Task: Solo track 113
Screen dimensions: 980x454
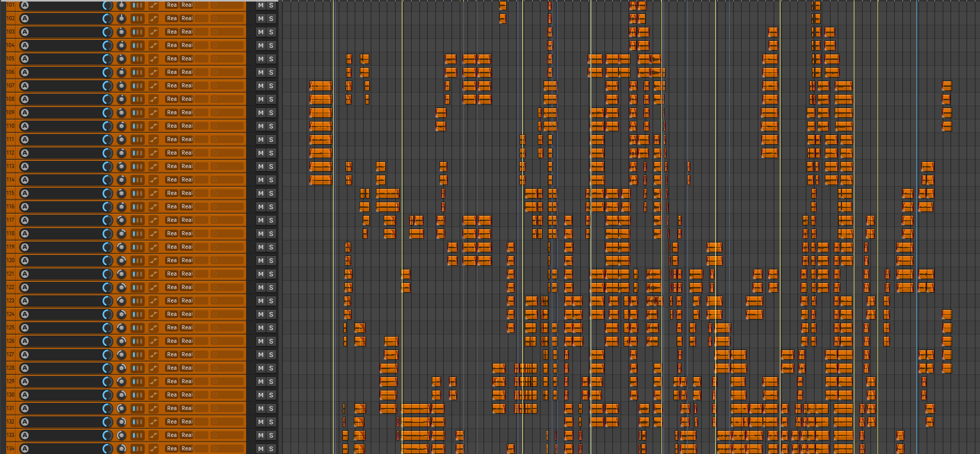Action: click(271, 167)
